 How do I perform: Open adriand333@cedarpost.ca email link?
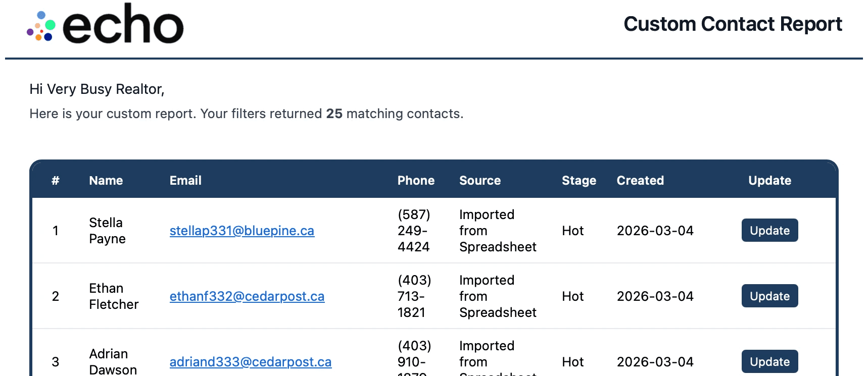coord(251,362)
